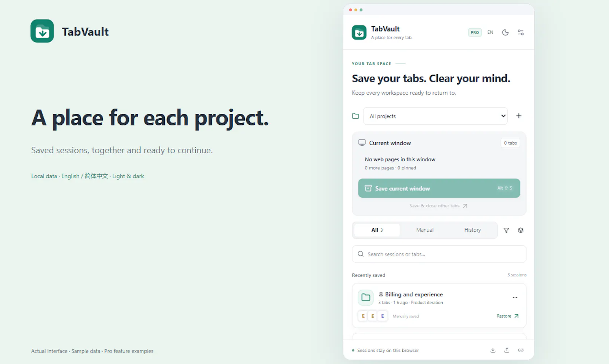The image size is (609, 364).
Task: Click 'Sessions stay on this browser' text
Action: click(x=388, y=350)
